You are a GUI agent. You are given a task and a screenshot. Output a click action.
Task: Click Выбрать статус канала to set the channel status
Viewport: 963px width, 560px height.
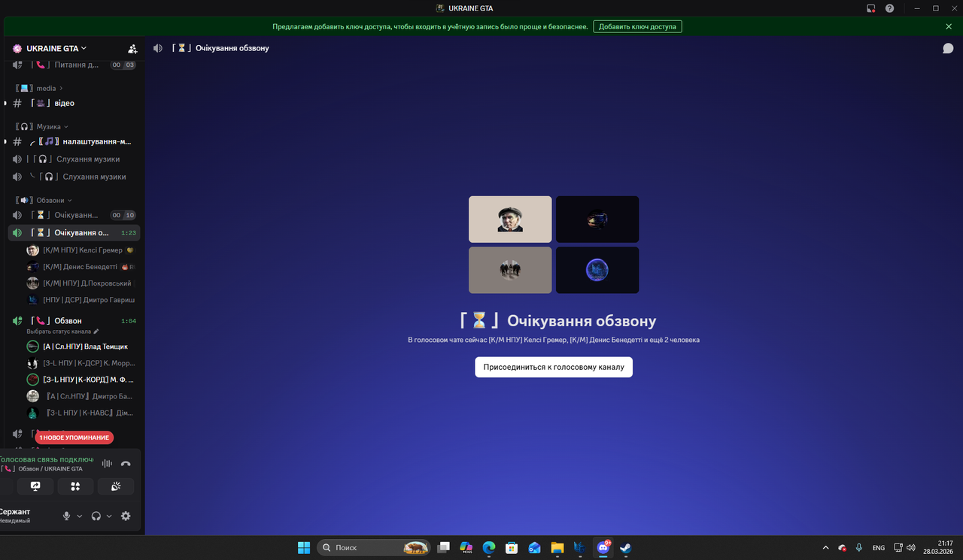62,331
